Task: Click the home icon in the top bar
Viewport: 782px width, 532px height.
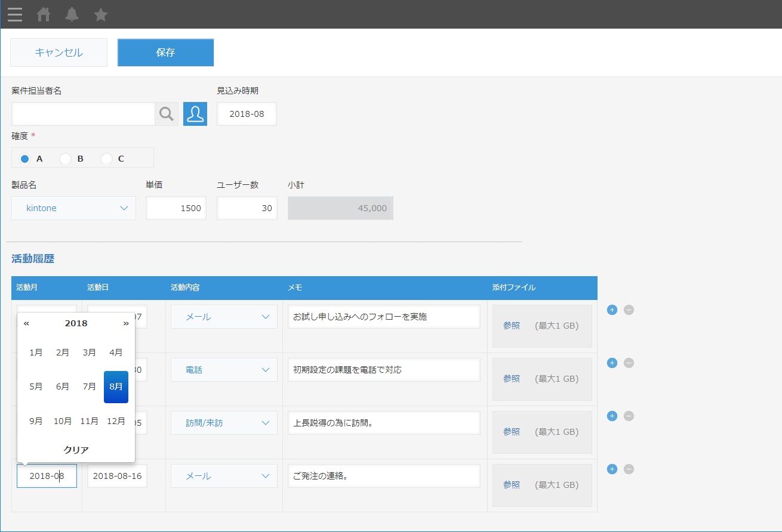Action: (x=43, y=14)
